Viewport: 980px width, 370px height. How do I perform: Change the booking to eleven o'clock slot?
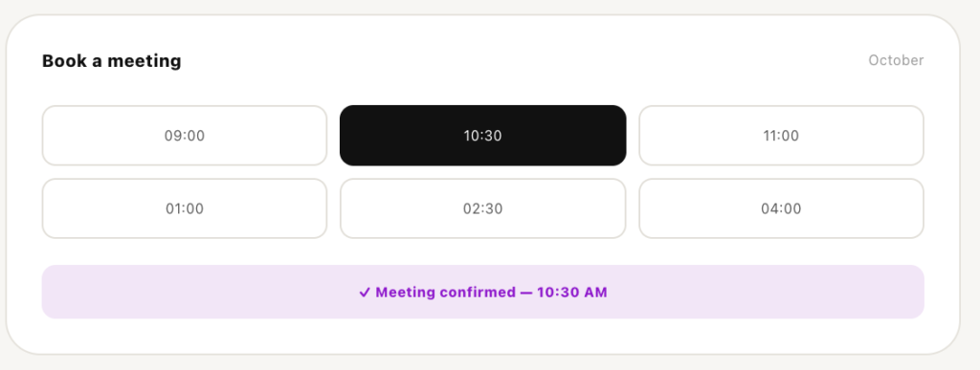pyautogui.click(x=781, y=136)
